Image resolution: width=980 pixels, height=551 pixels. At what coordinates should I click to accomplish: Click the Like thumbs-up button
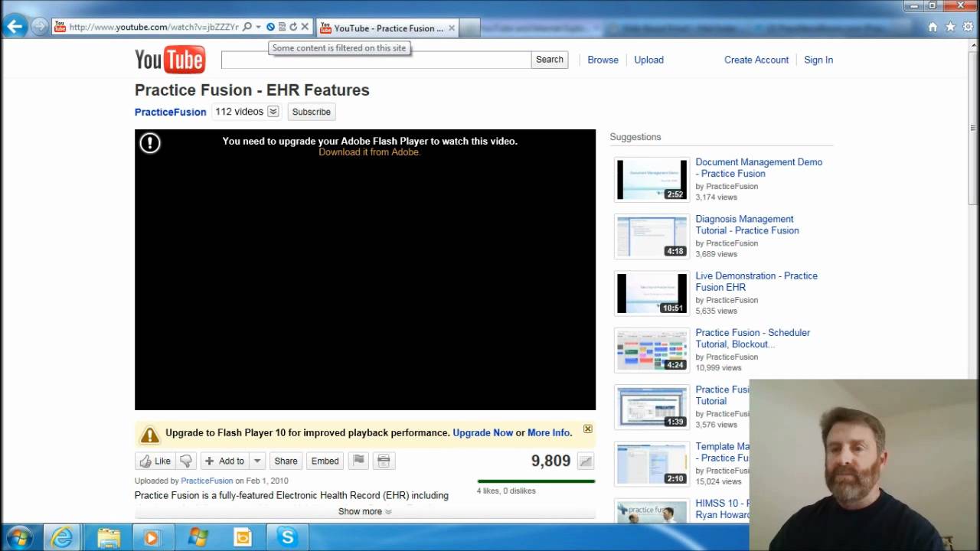tap(155, 461)
